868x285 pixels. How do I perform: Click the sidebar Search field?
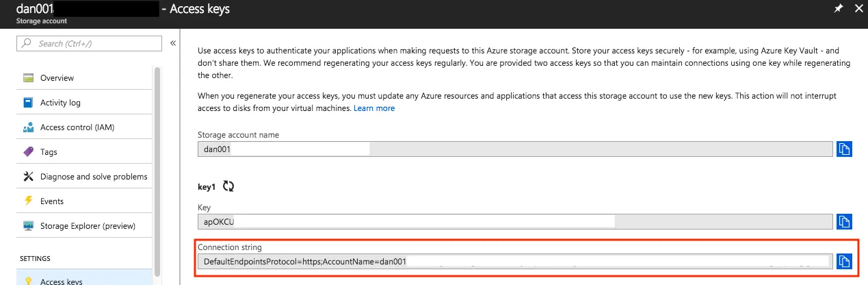[x=89, y=43]
